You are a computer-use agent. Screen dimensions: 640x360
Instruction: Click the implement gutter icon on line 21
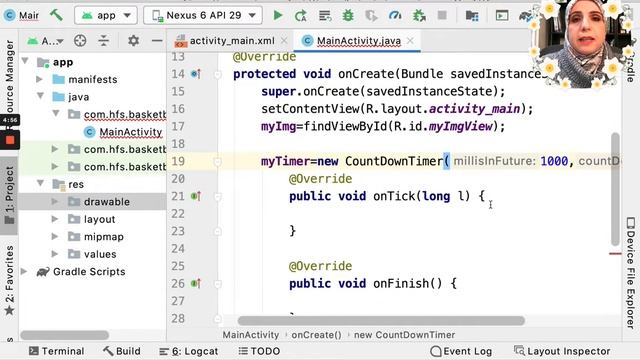tap(196, 196)
